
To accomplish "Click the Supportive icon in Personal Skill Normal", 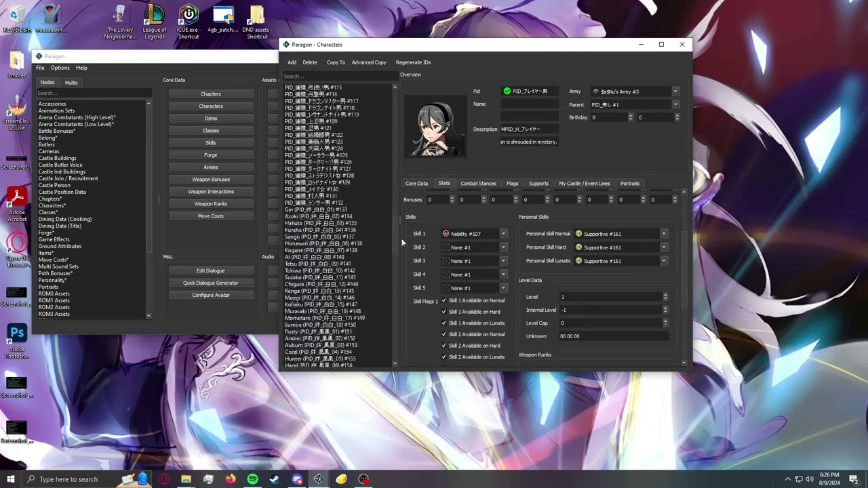I will (578, 234).
